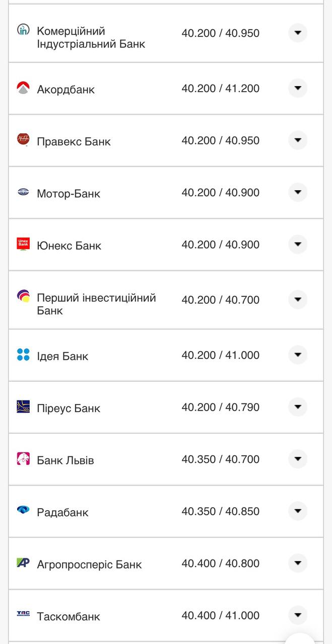Expand the Акордбанк rate details arrow
332x644 pixels.
[298, 88]
